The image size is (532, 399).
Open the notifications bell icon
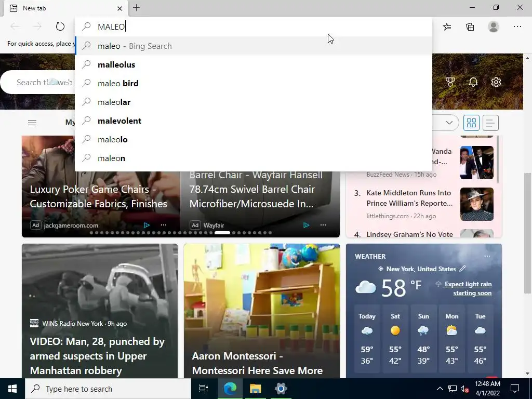[x=473, y=82]
